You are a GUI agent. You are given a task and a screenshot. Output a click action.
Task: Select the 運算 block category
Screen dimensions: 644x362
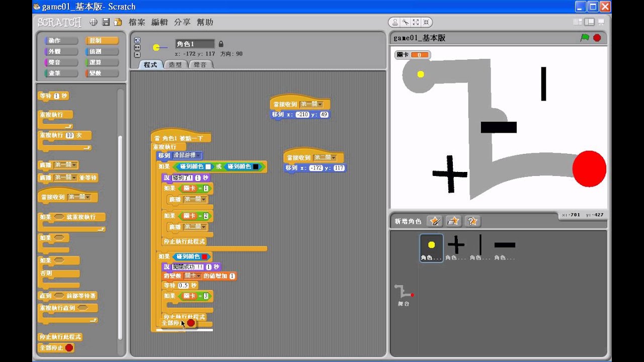coord(102,62)
